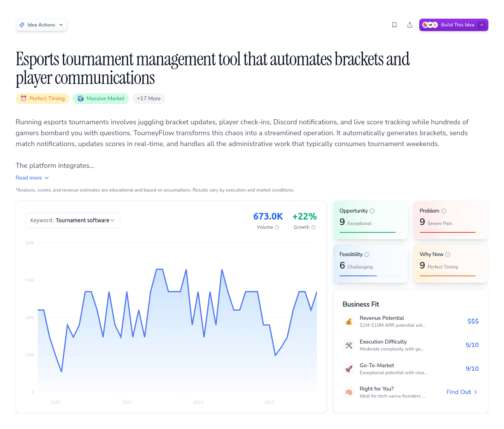Select the Massive Market tag
The width and height of the screenshot is (504, 429).
101,99
